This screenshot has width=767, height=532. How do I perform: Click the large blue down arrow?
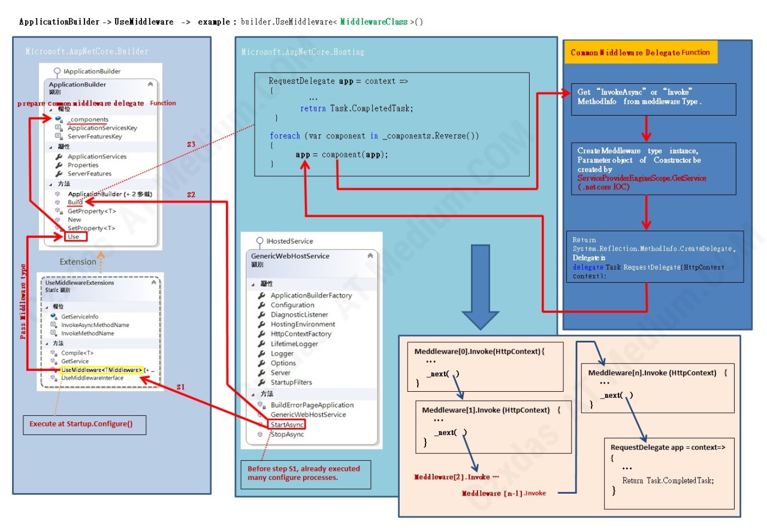point(480,286)
